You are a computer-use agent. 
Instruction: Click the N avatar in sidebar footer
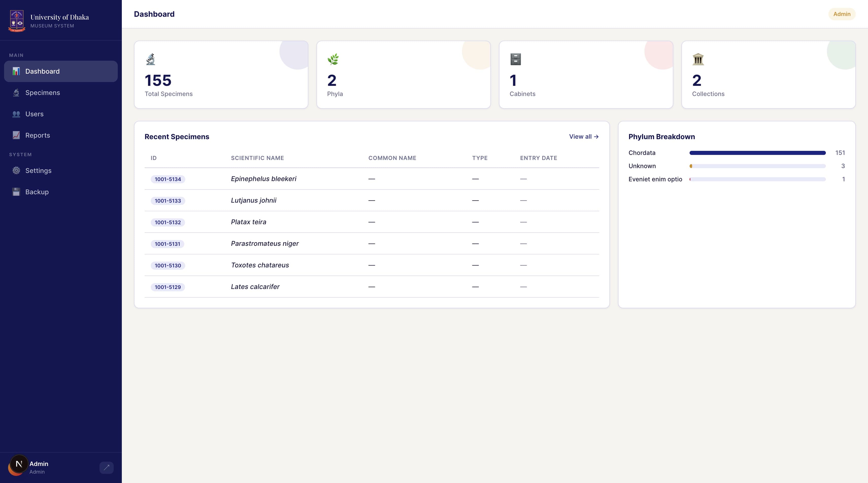(19, 464)
